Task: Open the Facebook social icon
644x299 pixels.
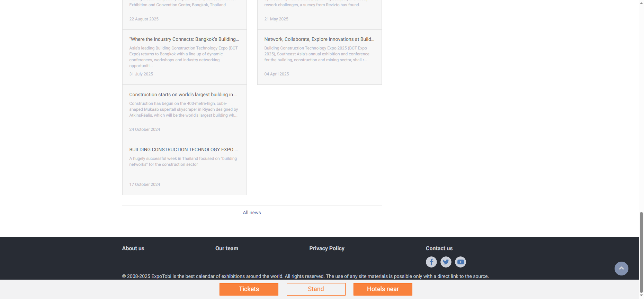Action: 431,262
